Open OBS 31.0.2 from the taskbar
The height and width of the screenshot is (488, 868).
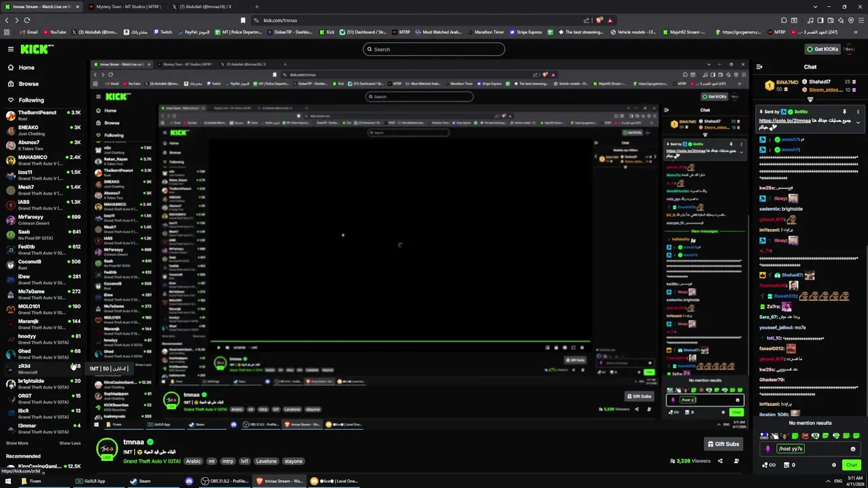[x=224, y=481]
